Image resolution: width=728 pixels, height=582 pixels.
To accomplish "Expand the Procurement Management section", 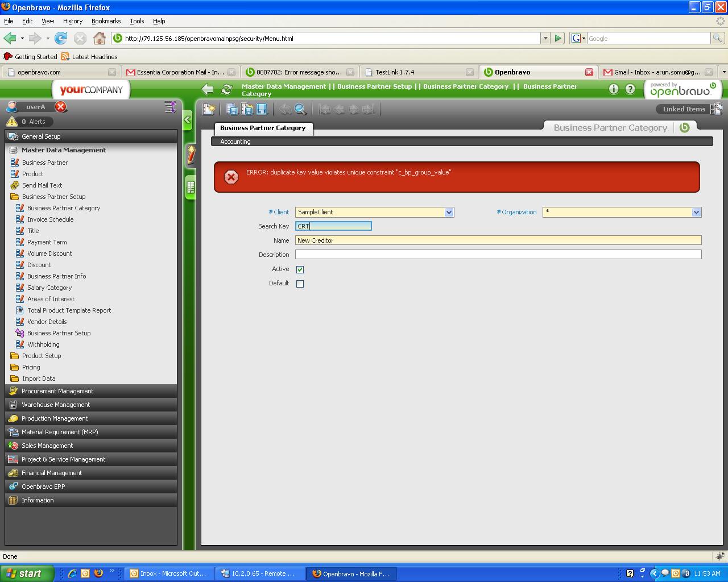I will (x=91, y=391).
